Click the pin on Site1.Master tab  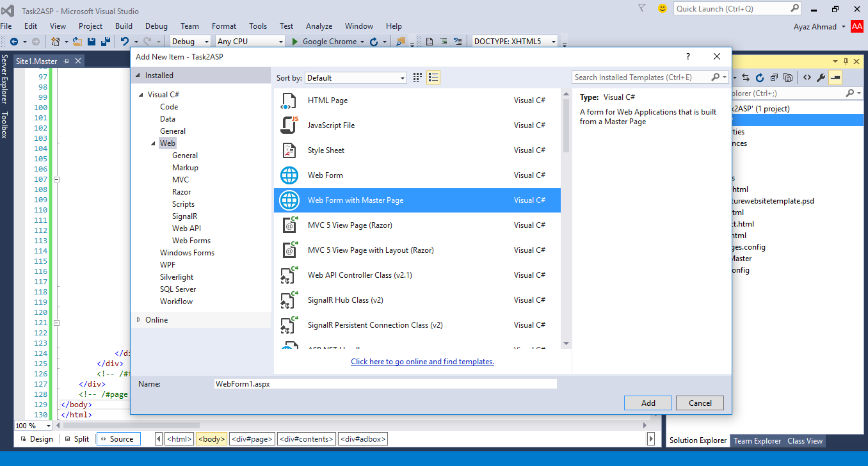pos(66,61)
